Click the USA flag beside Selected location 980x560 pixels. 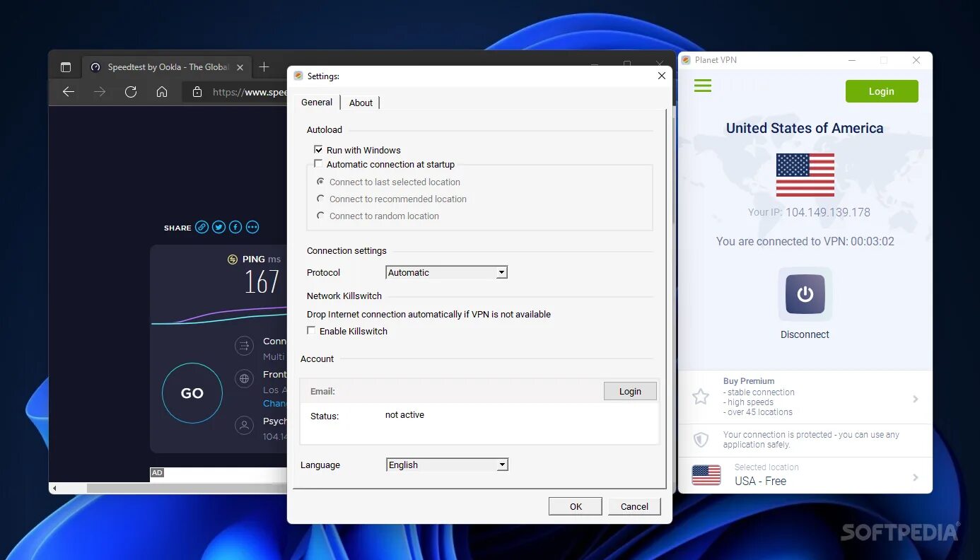click(x=706, y=475)
